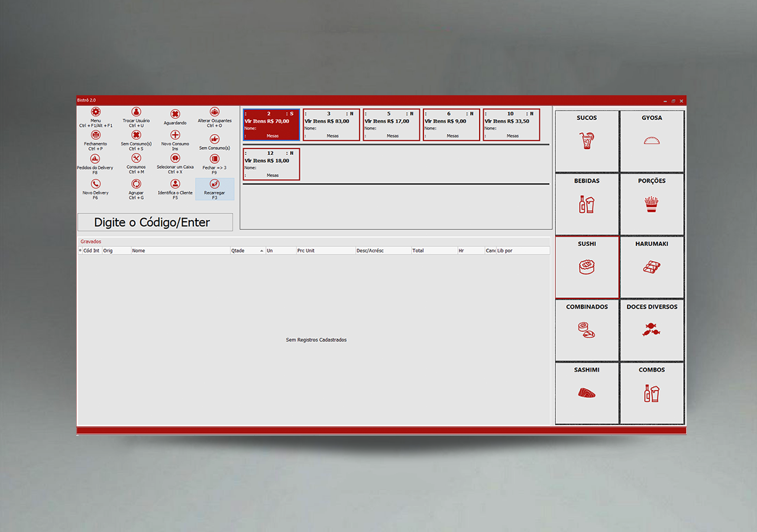
Task: Select table 5 card with R$ 17,00
Action: click(x=392, y=125)
